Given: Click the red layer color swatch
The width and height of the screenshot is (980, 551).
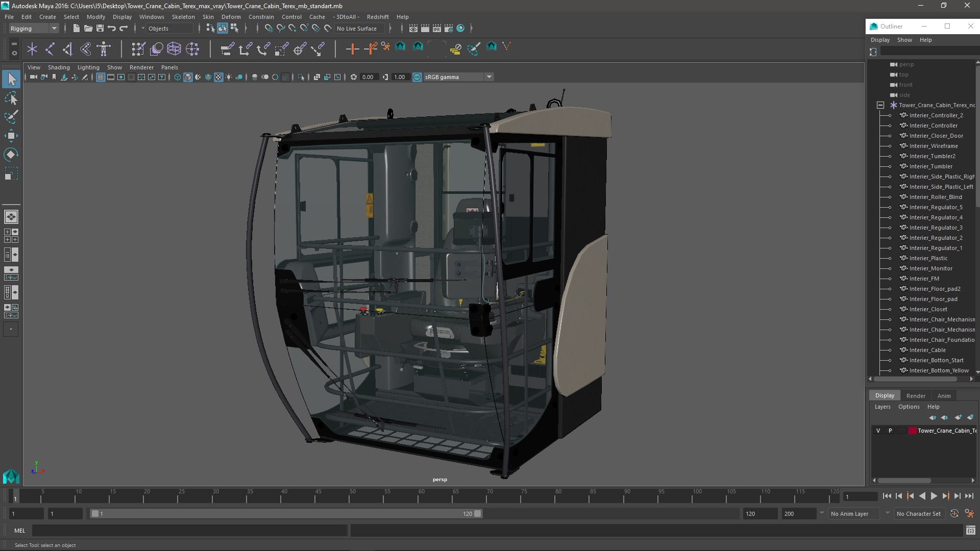Looking at the screenshot, I should click(912, 431).
